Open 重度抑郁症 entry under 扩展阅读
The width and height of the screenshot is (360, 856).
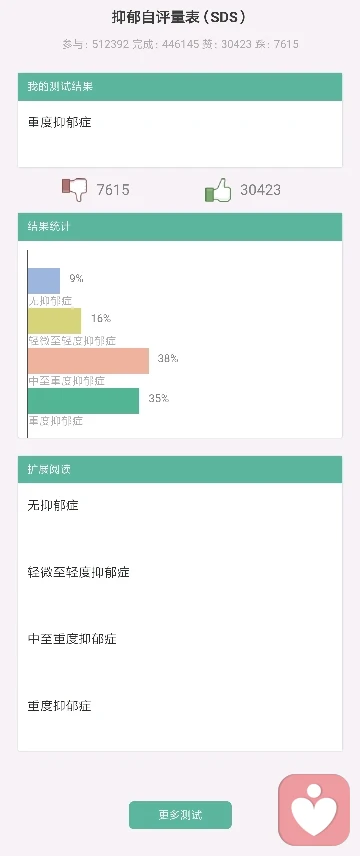click(x=60, y=706)
